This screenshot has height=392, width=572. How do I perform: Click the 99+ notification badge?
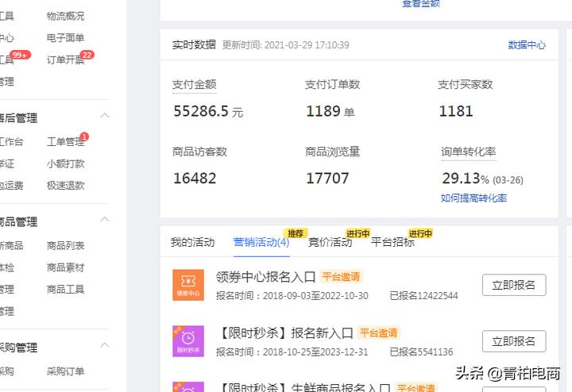[x=20, y=55]
